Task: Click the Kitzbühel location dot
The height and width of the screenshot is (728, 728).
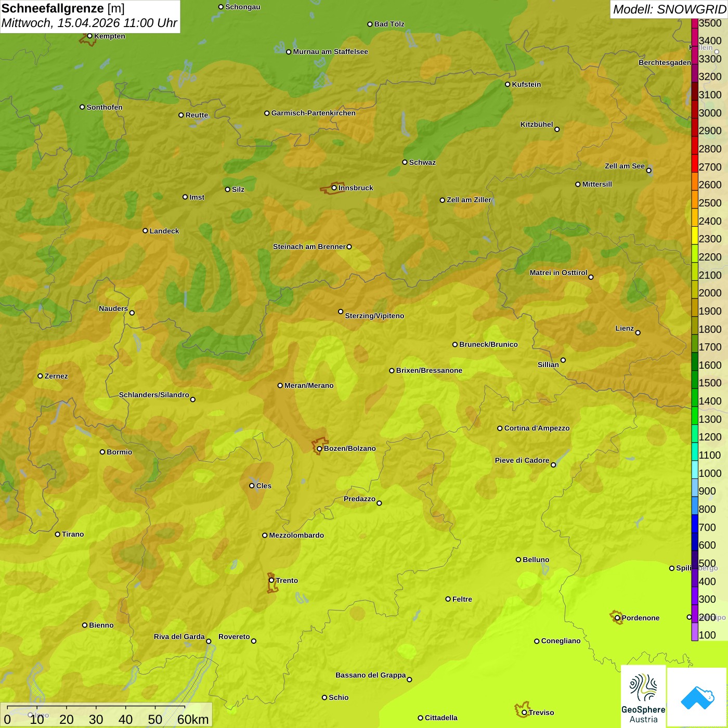Action: (557, 129)
